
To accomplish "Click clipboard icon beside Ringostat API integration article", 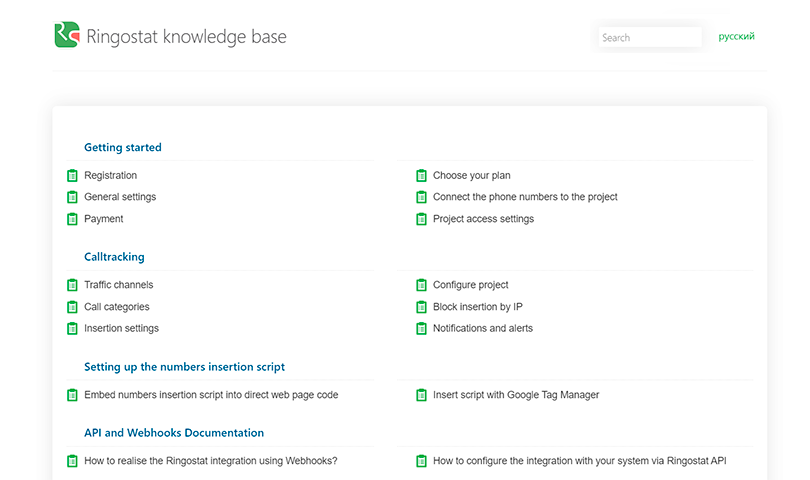I will [422, 461].
